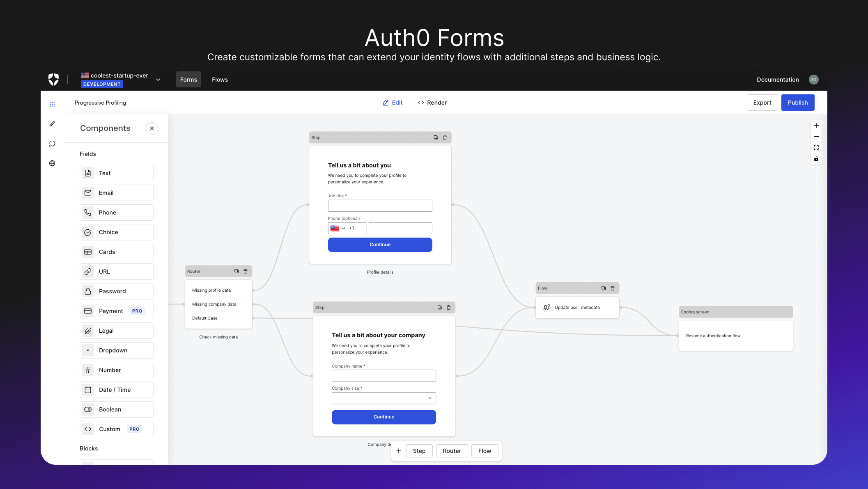This screenshot has width=868, height=489.
Task: Click the Export button
Action: point(762,103)
